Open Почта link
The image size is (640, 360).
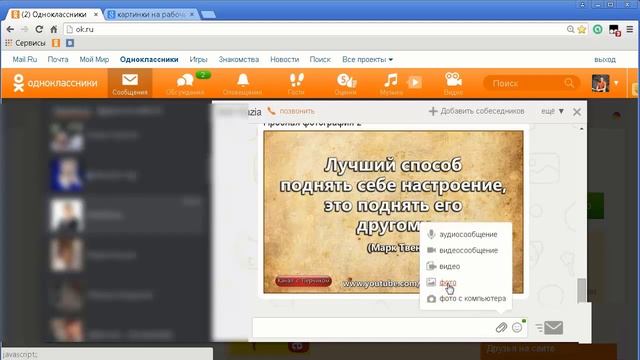[x=58, y=60]
